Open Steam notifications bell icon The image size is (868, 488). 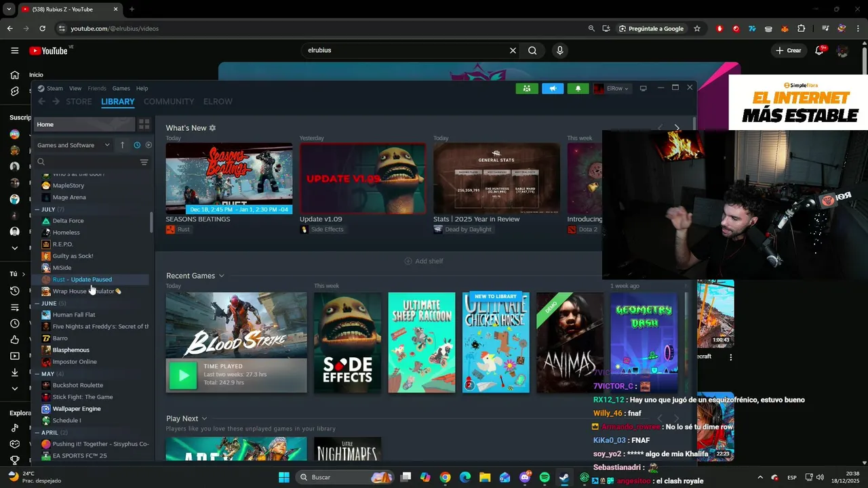(x=578, y=88)
